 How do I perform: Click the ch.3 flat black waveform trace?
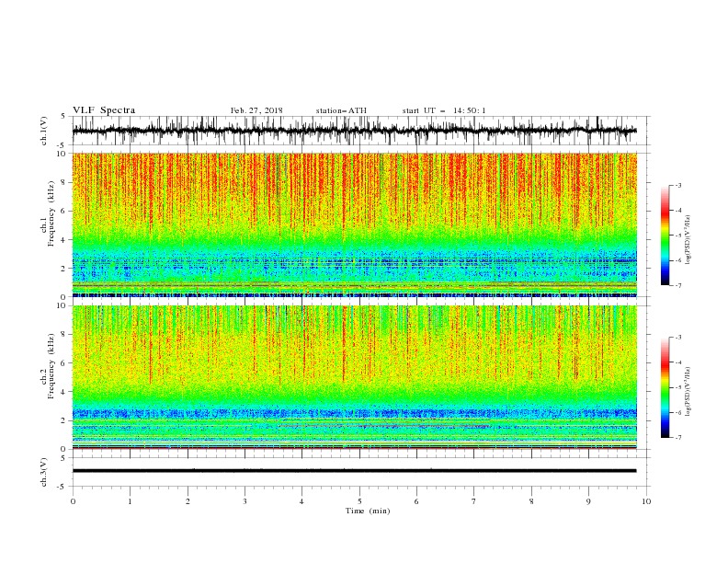354,471
